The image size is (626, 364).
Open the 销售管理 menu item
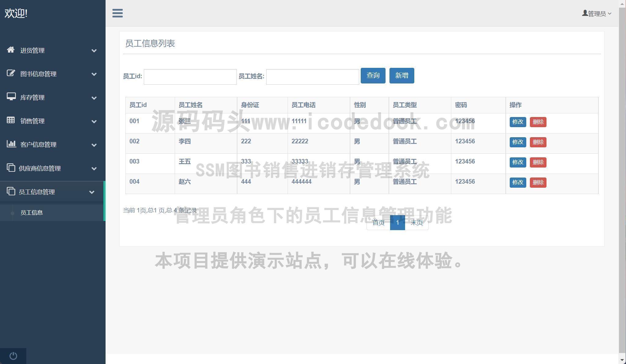[32, 121]
